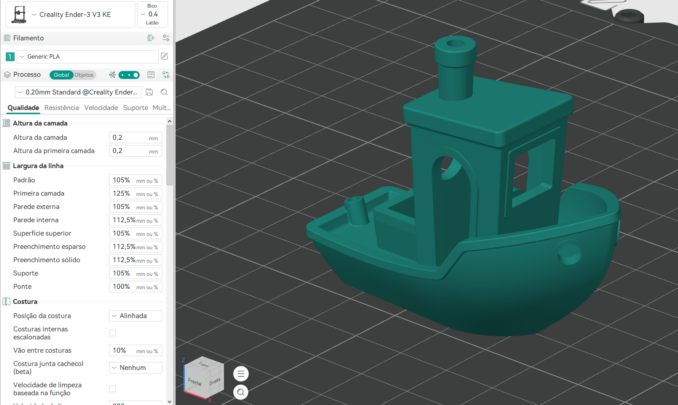This screenshot has width=678, height=405.
Task: Click the Parede externa width field
Action: [135, 207]
